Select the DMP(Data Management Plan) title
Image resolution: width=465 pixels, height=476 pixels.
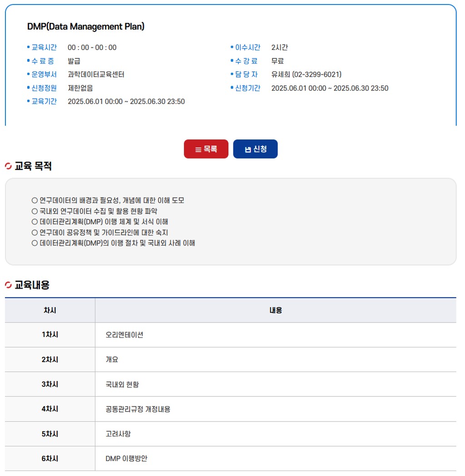(86, 26)
